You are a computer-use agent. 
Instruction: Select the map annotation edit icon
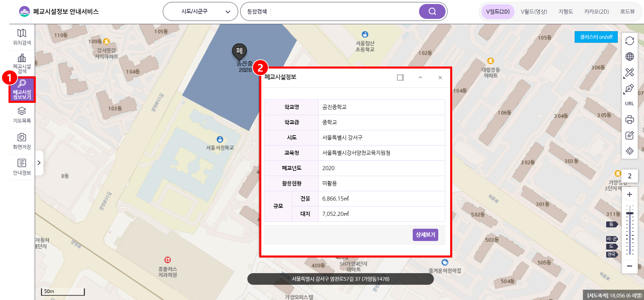coord(630,135)
